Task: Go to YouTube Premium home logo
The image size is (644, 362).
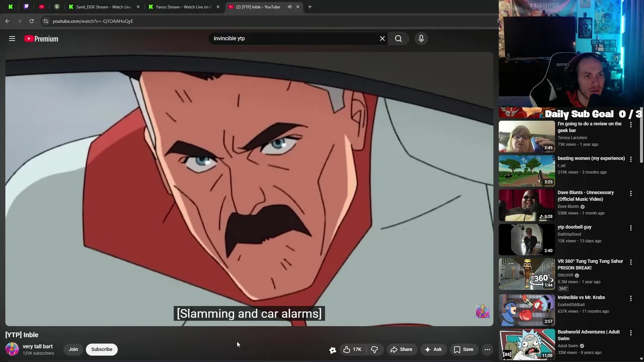Action: [41, 39]
